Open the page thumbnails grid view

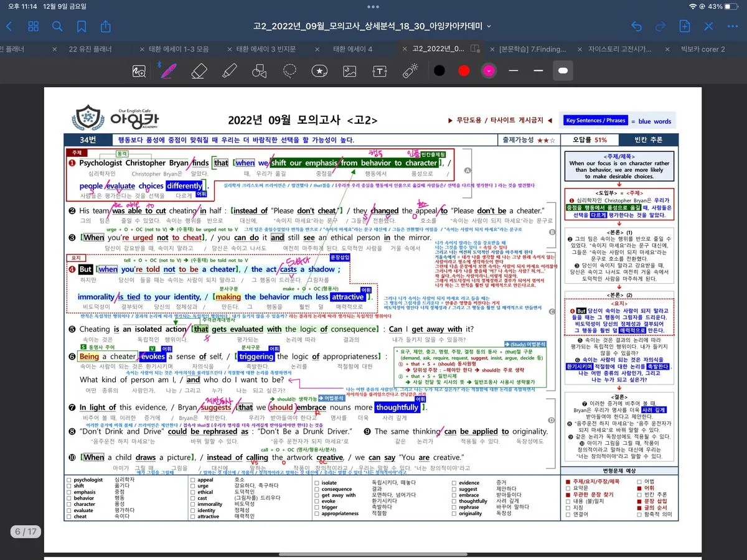tap(34, 26)
